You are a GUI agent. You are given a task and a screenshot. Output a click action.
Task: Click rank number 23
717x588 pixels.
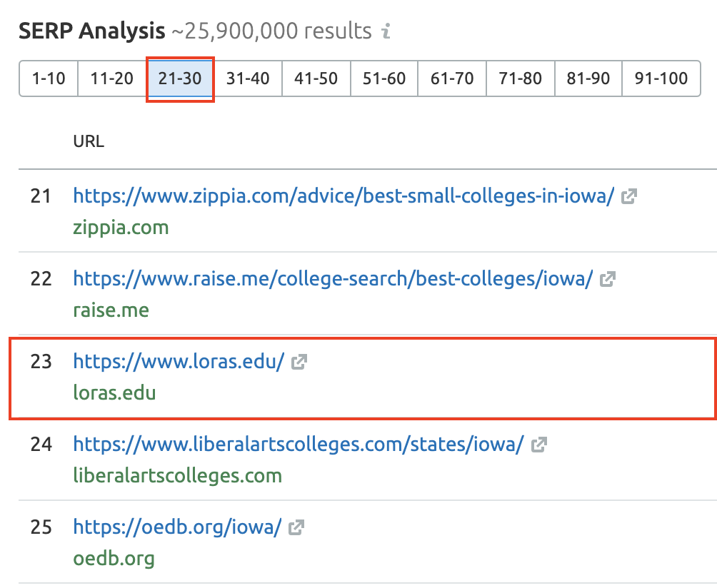coord(41,361)
